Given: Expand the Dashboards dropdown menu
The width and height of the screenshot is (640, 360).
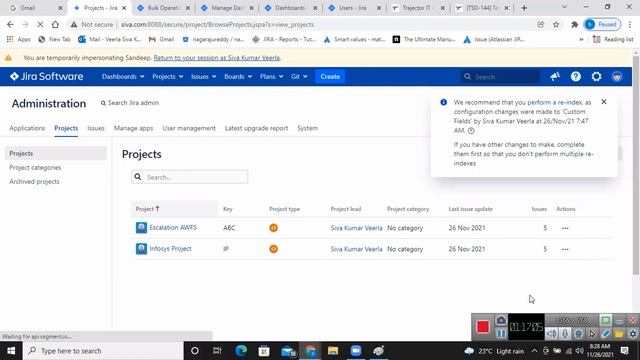Looking at the screenshot, I should pos(123,76).
